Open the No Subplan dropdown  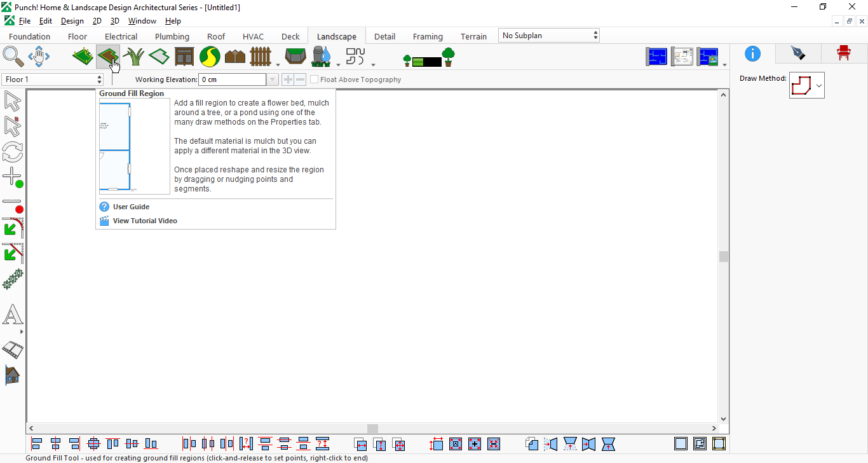tap(549, 36)
